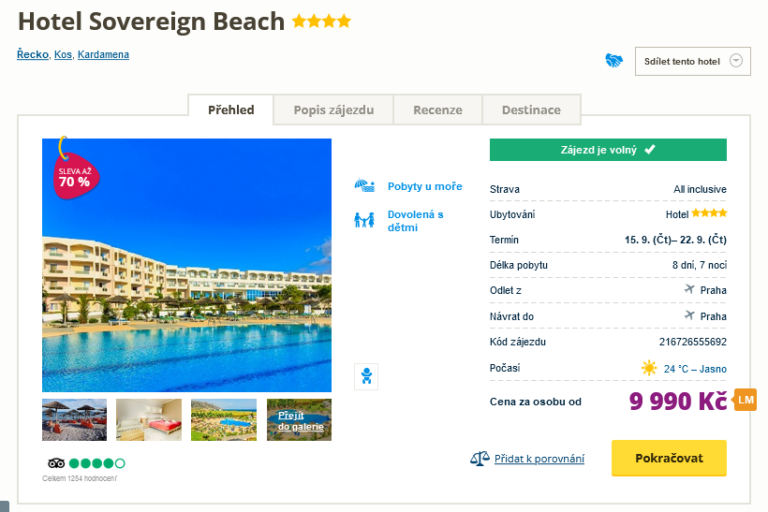Image resolution: width=768 pixels, height=512 pixels.
Task: Click the handshake icon near share button
Action: tap(614, 61)
